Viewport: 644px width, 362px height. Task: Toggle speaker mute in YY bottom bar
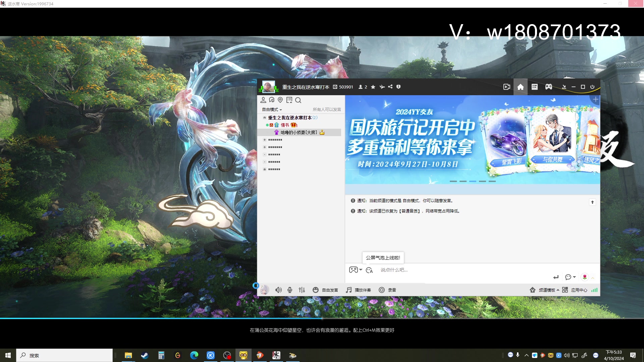278,290
